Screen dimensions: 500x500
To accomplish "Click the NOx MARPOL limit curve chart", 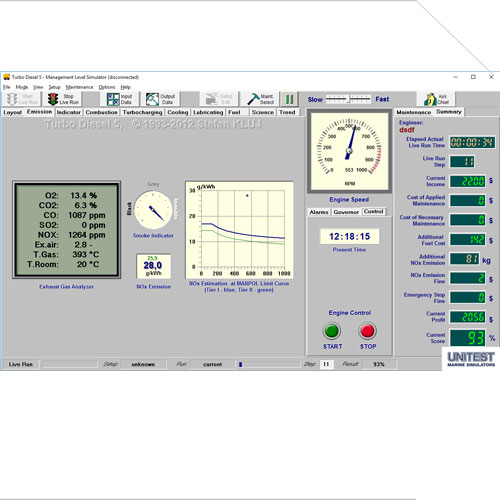I will click(x=239, y=230).
